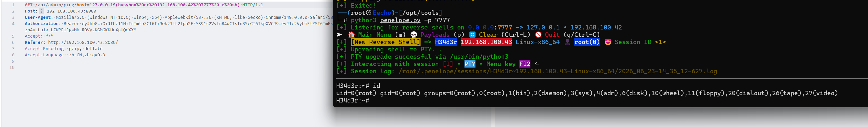Click the Accept-Language header name

coord(45,55)
